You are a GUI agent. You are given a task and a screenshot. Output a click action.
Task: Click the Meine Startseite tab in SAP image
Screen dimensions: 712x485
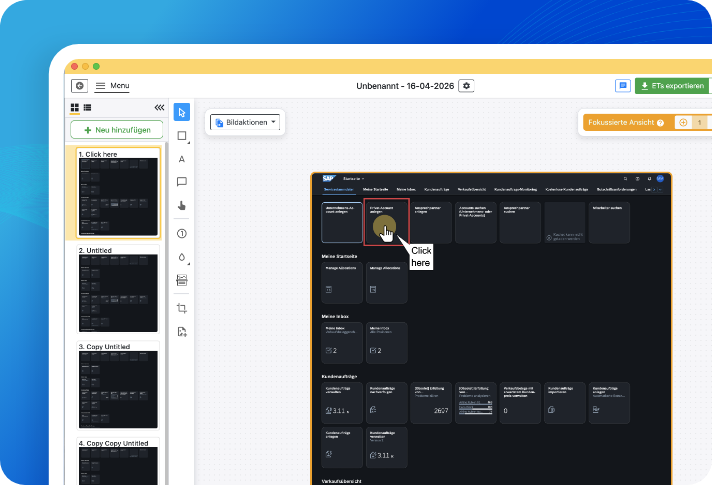click(375, 189)
